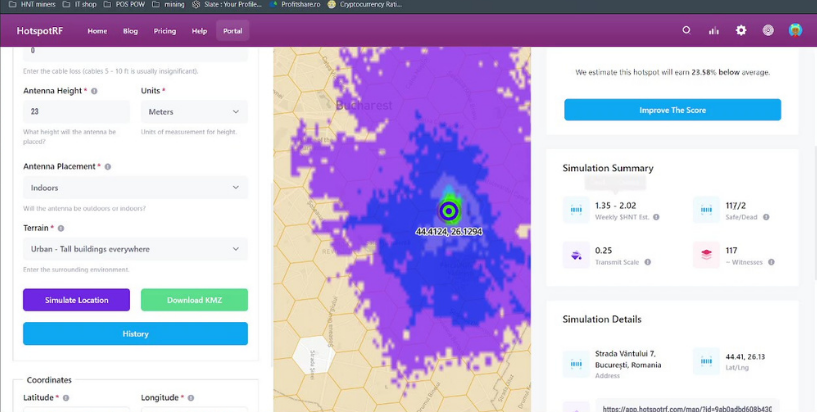Click the Terrain info icon
Viewport: 817px width, 412px height.
(61, 228)
